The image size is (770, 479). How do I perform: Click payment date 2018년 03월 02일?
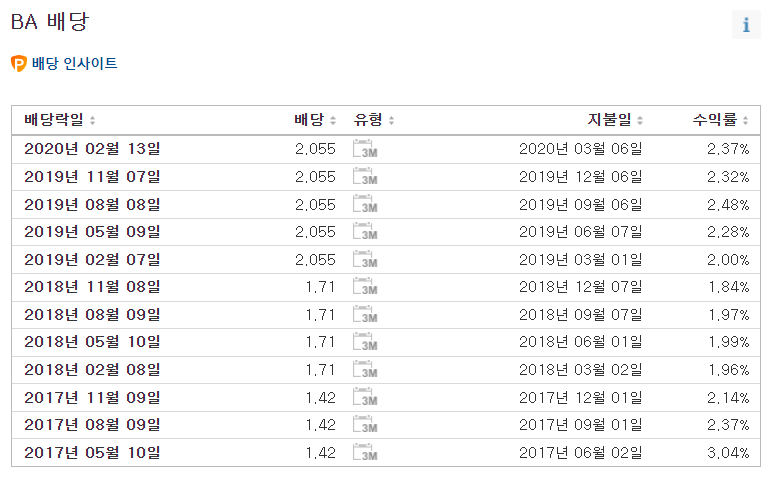[x=580, y=369]
